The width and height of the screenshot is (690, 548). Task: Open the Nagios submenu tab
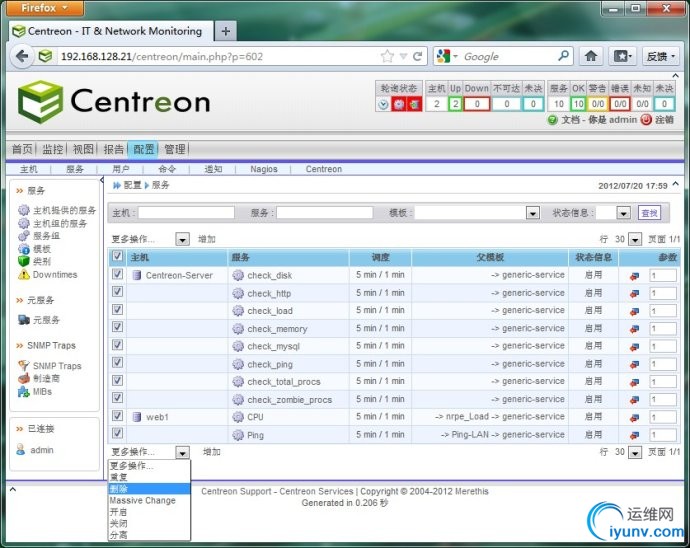click(x=264, y=169)
